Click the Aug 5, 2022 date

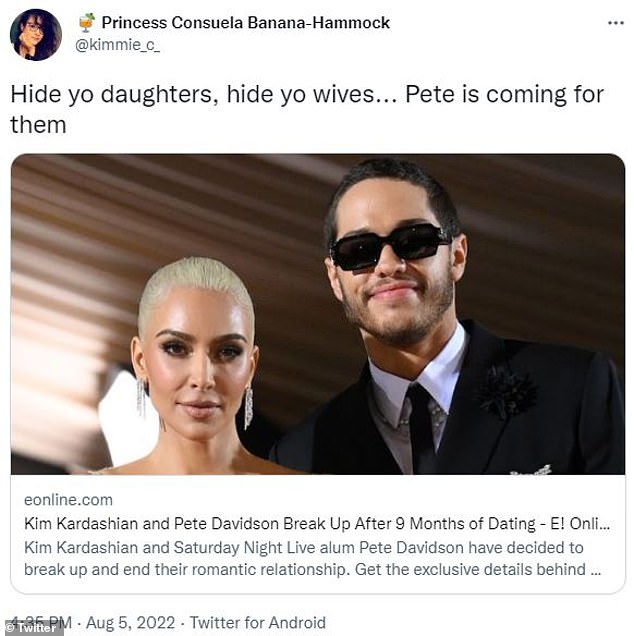(130, 623)
